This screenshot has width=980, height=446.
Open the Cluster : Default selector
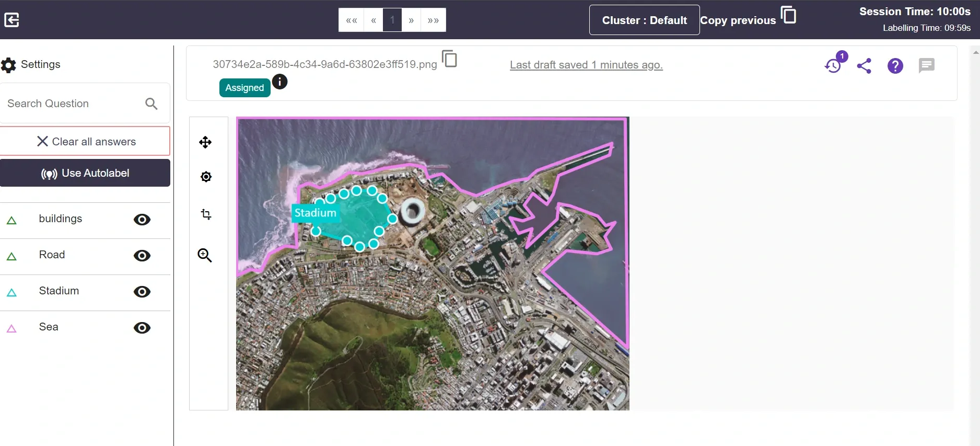(x=644, y=20)
